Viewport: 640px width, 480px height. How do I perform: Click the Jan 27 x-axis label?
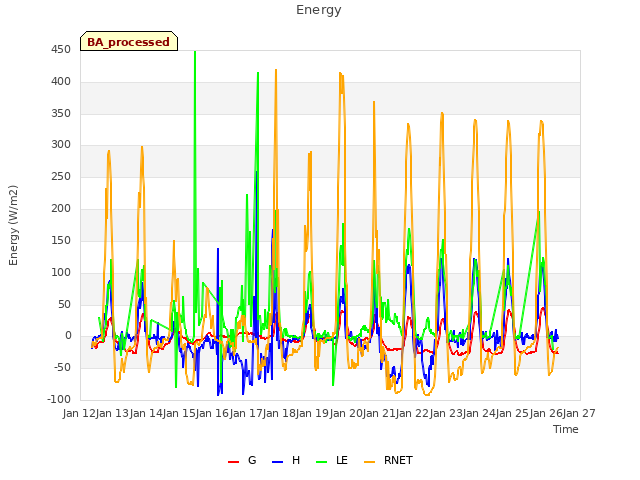[580, 413]
